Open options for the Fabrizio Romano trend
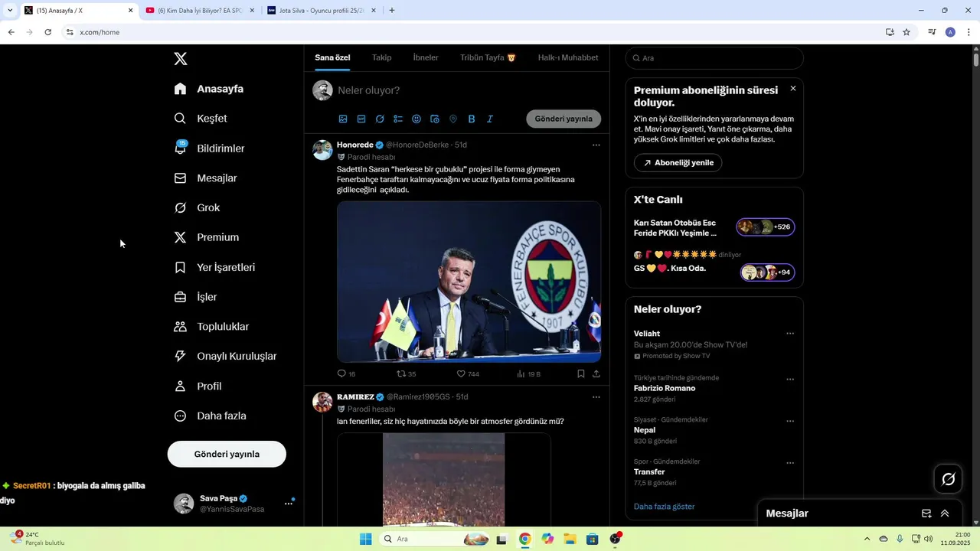Viewport: 980px width, 551px height. click(x=790, y=380)
